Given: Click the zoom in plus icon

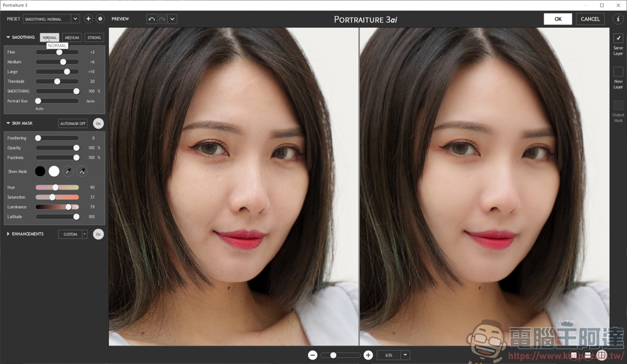Looking at the screenshot, I should tap(368, 355).
